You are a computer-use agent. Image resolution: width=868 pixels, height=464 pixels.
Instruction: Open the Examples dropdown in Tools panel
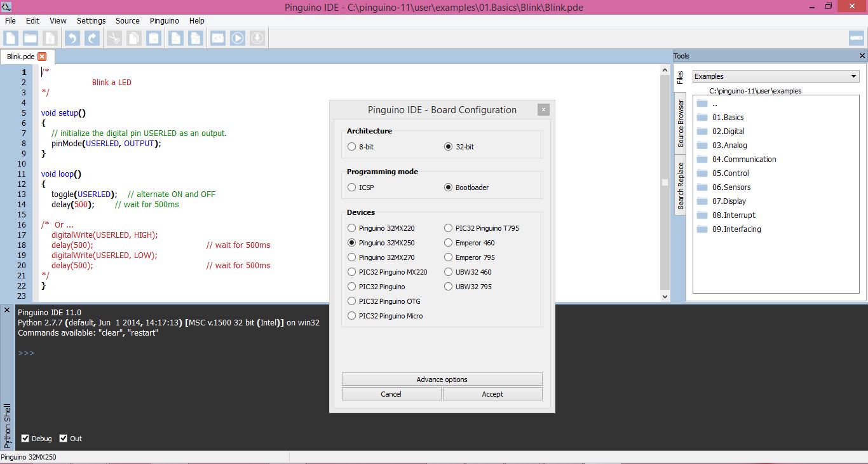pyautogui.click(x=775, y=76)
